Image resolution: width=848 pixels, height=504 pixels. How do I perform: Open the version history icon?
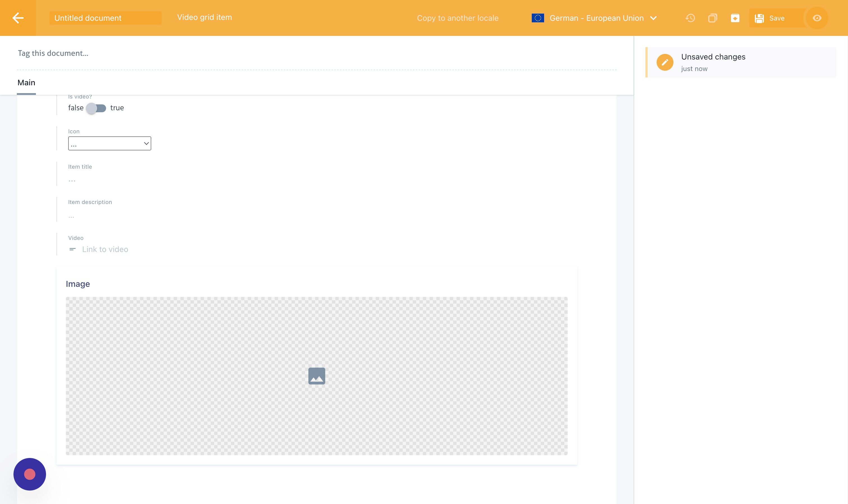[x=690, y=18]
